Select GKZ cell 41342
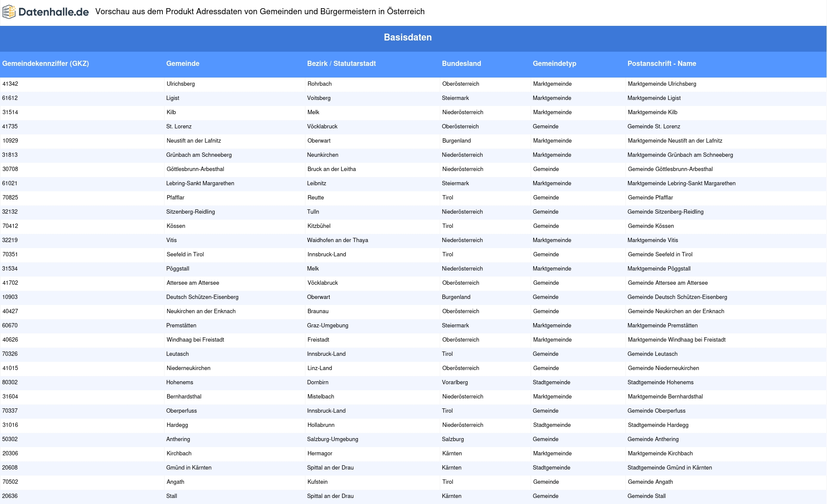 [x=82, y=84]
